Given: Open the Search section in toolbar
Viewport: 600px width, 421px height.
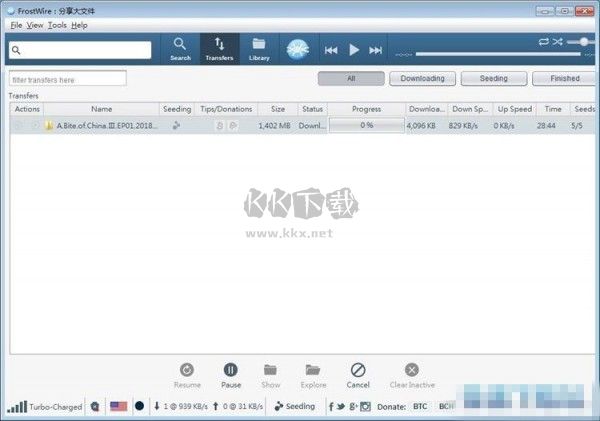Looking at the screenshot, I should [180, 49].
